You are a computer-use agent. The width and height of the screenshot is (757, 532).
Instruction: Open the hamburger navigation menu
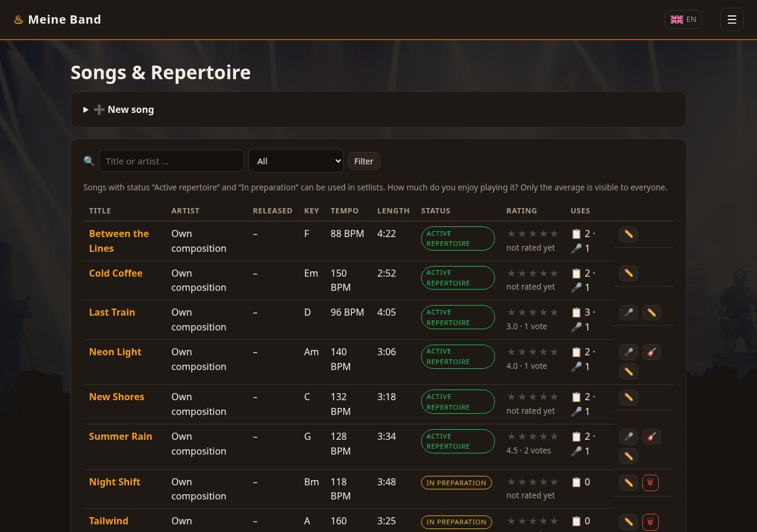pos(732,20)
